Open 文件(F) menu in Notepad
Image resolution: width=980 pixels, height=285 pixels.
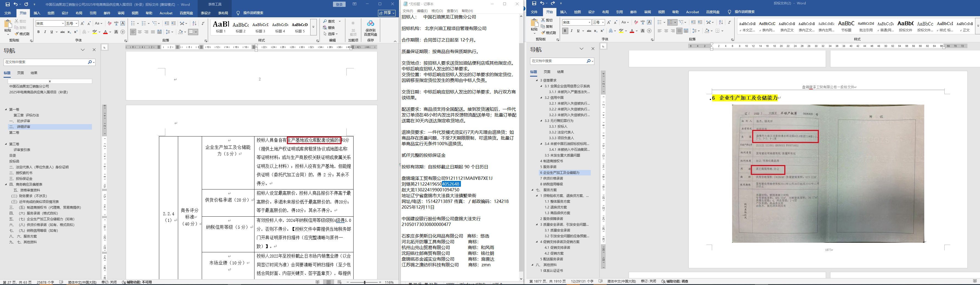click(x=408, y=11)
